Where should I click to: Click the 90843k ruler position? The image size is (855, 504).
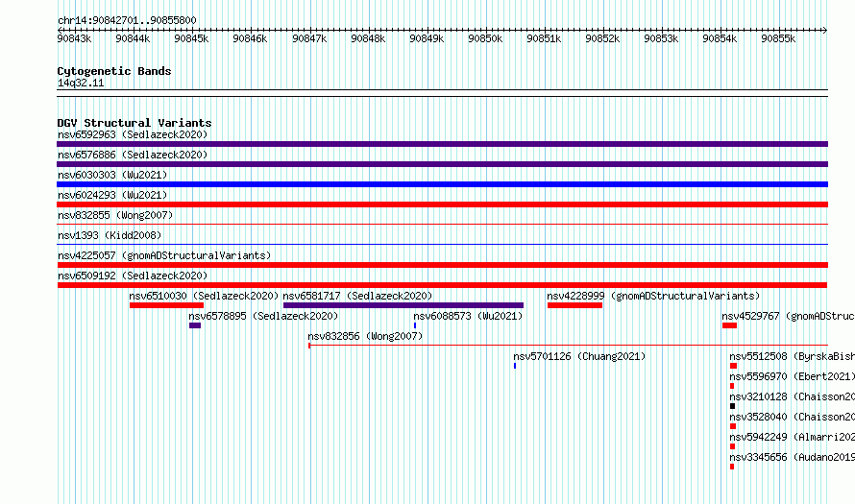click(74, 38)
